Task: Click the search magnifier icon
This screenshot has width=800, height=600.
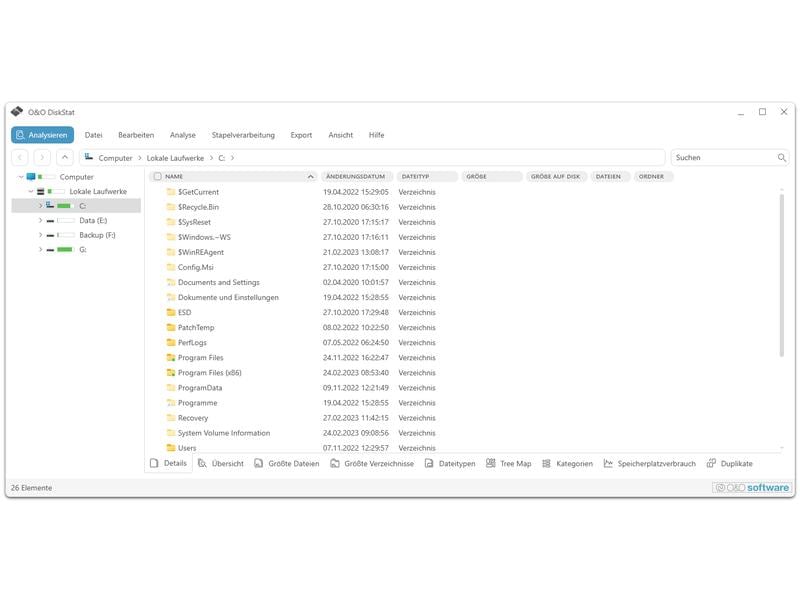Action: tap(782, 158)
